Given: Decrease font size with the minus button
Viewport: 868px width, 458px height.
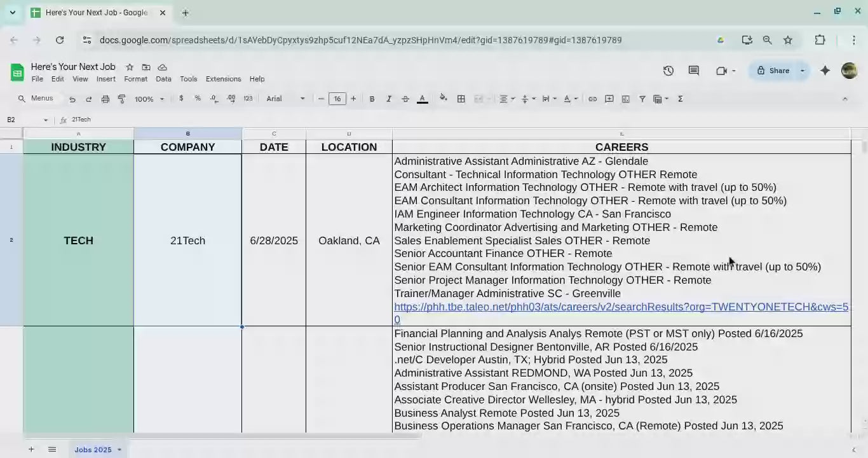Looking at the screenshot, I should tap(321, 99).
